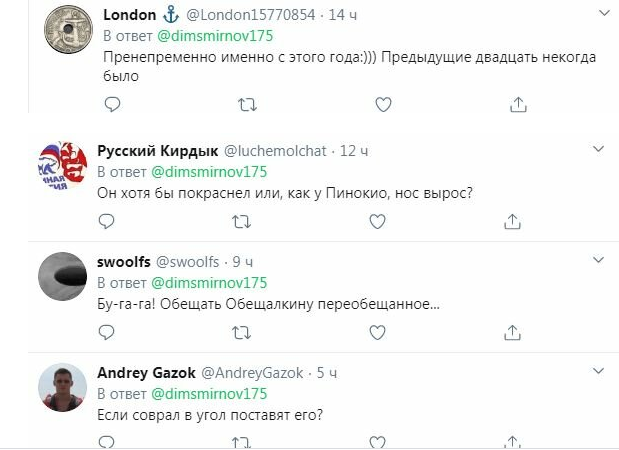Share London's tweet
The height and width of the screenshot is (450, 619).
[x=518, y=103]
